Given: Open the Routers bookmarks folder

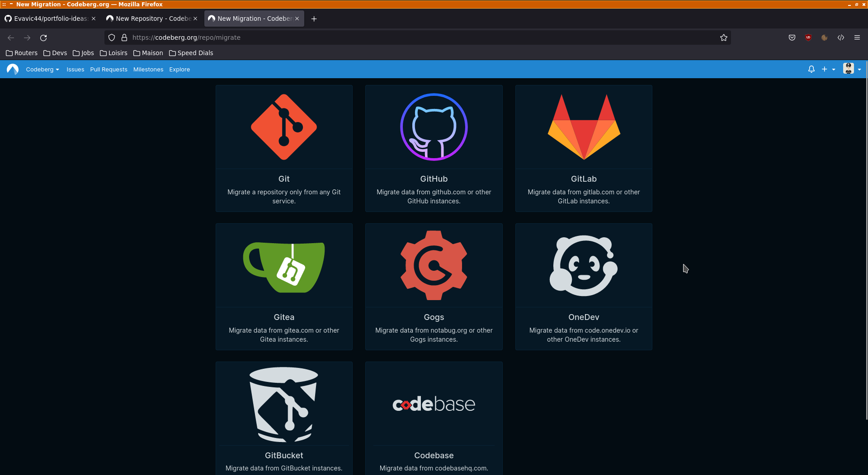Looking at the screenshot, I should click(22, 53).
